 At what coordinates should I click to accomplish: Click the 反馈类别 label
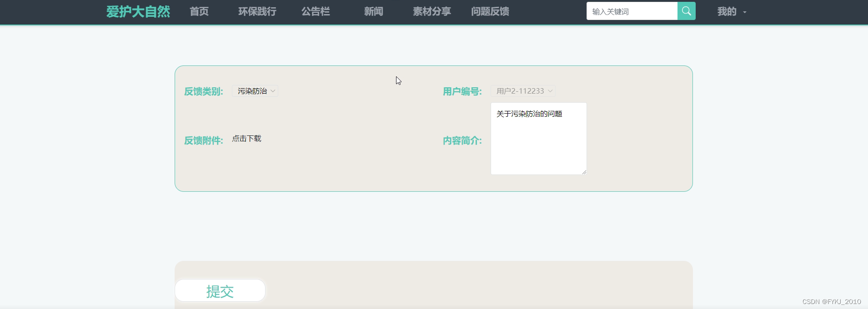[203, 91]
